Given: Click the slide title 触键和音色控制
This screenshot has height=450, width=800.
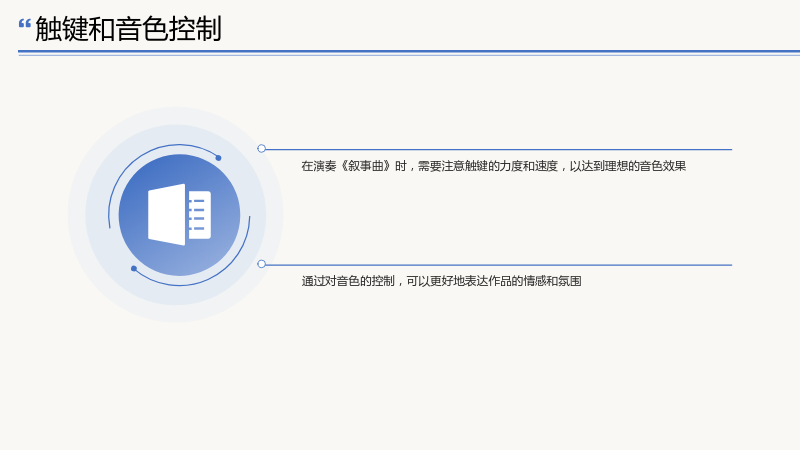Looking at the screenshot, I should [128, 29].
